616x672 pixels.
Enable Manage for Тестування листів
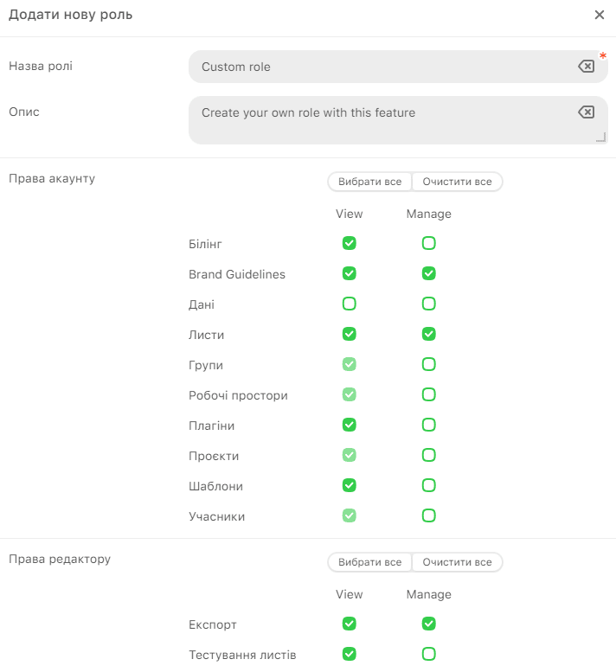(429, 655)
